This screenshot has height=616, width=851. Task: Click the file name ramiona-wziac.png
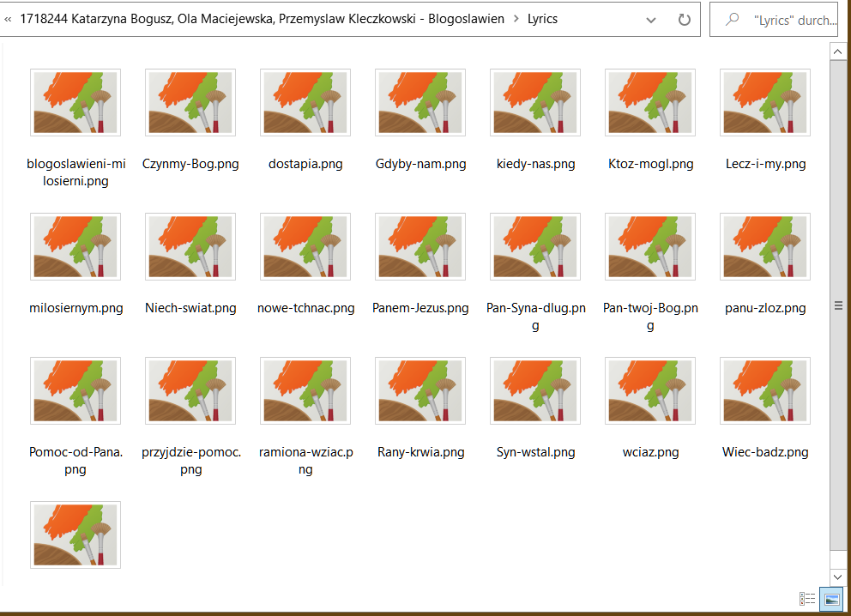[x=305, y=461]
